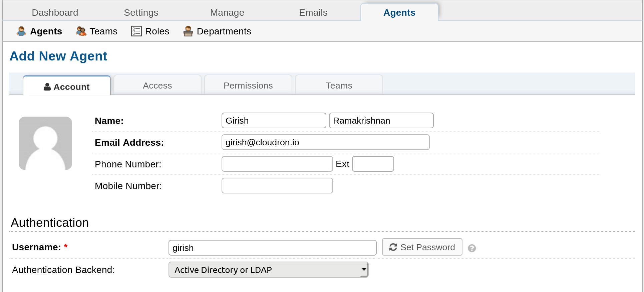The width and height of the screenshot is (644, 292).
Task: Click the Set Password refresh icon
Action: coord(393,247)
